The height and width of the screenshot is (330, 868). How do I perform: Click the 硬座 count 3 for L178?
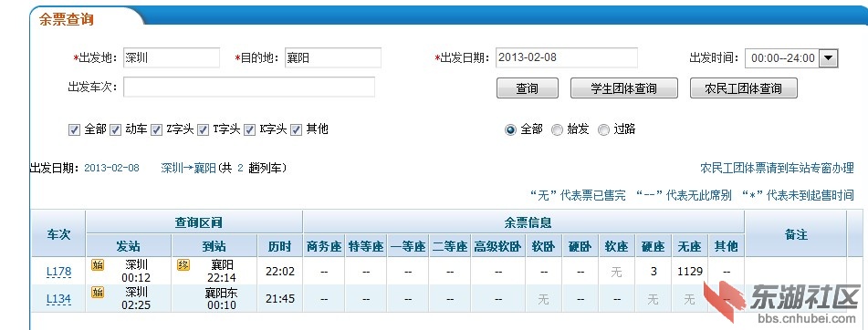click(x=654, y=272)
